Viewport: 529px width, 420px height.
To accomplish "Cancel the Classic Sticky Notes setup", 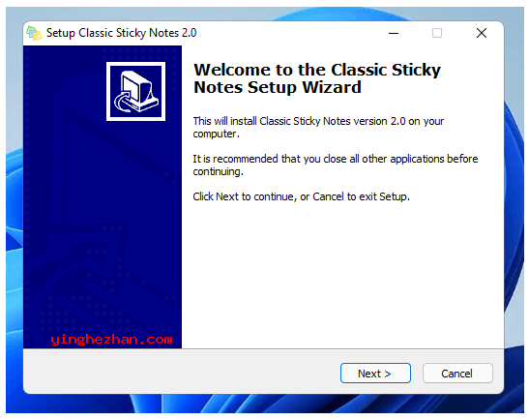I will point(457,374).
